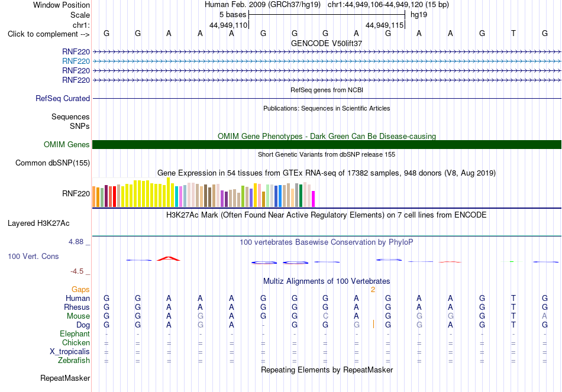
Task: Click the Rhesus species label
Action: (77, 307)
